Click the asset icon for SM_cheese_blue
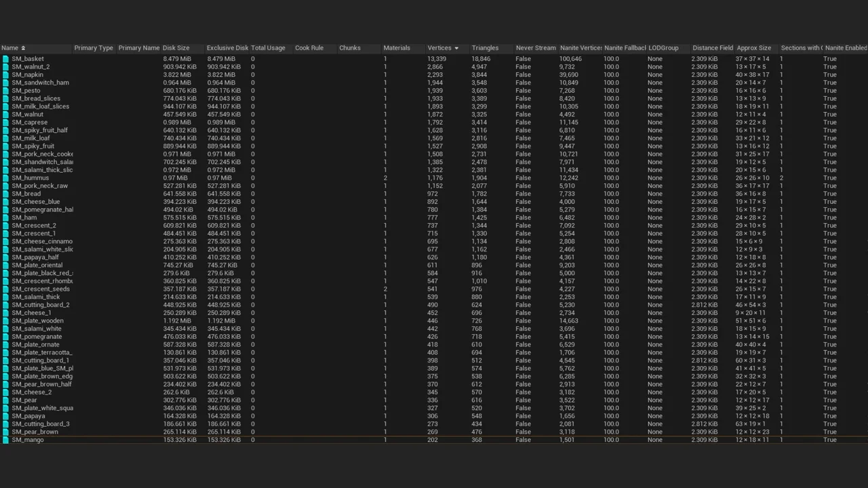This screenshot has height=488, width=868. coord(5,202)
